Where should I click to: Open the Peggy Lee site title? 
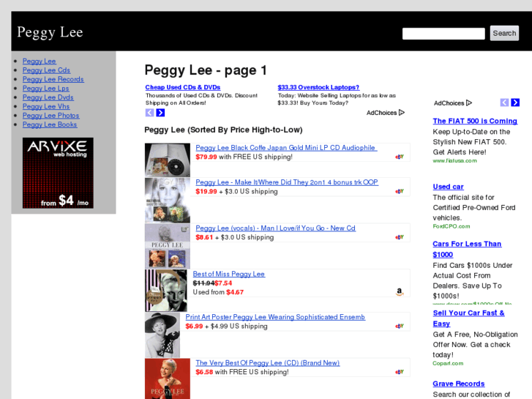(x=50, y=32)
